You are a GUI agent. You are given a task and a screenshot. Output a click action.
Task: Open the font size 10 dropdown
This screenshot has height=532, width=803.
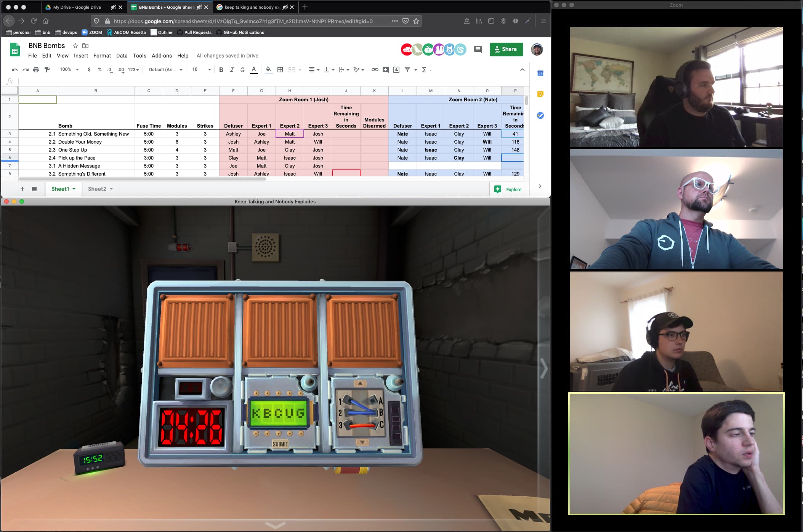click(x=201, y=70)
